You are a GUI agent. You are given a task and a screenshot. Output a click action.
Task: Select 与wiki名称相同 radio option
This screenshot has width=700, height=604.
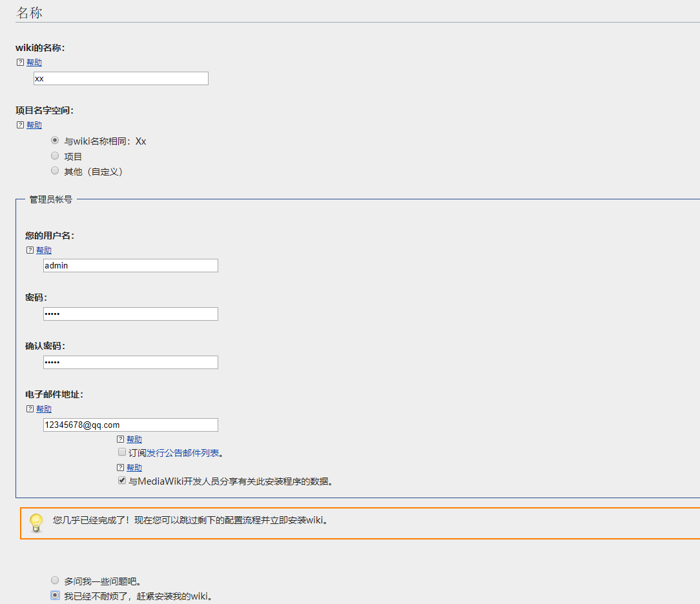pyautogui.click(x=55, y=140)
